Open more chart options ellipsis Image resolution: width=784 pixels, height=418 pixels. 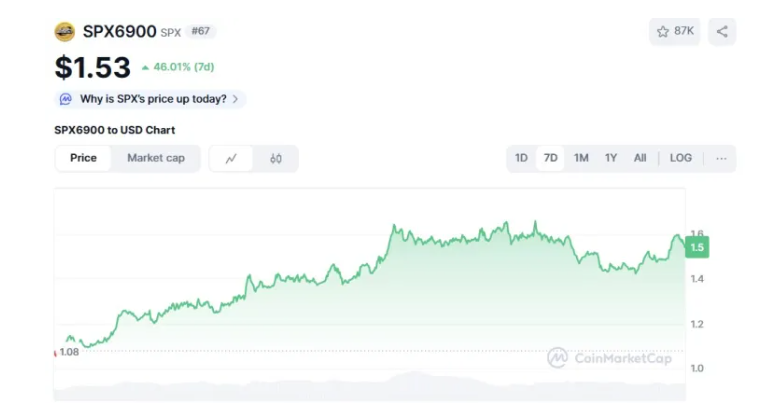(x=721, y=158)
